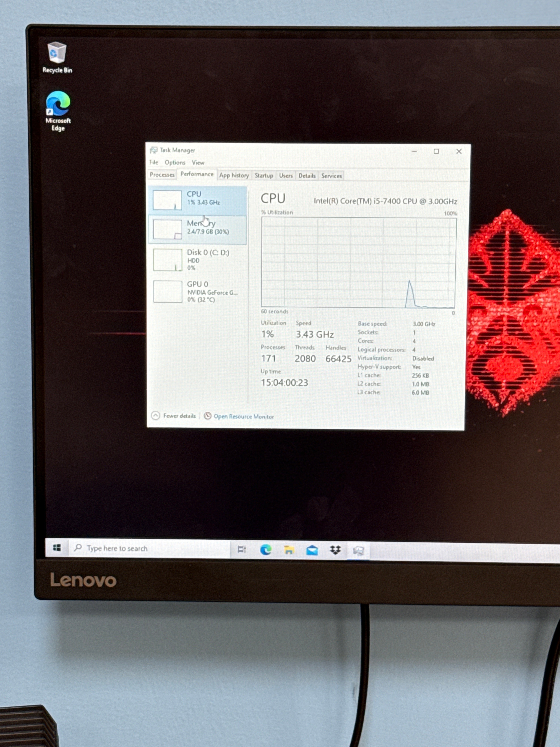Image resolution: width=560 pixels, height=747 pixels.
Task: Open Microsoft Edge from the taskbar
Action: point(266,550)
